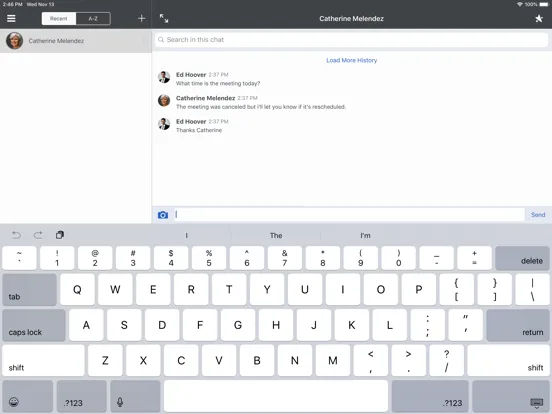Switch to the A-Z tab
Image resolution: width=552 pixels, height=414 pixels.
[93, 19]
